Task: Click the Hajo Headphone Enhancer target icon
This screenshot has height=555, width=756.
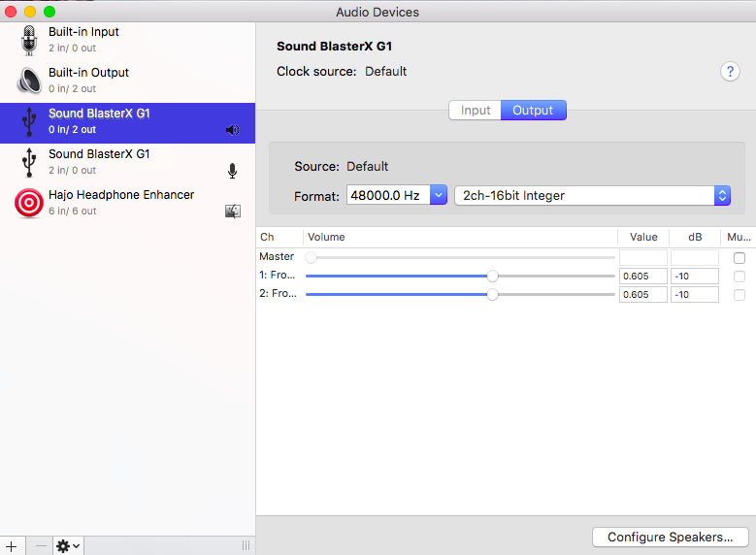Action: pos(28,203)
